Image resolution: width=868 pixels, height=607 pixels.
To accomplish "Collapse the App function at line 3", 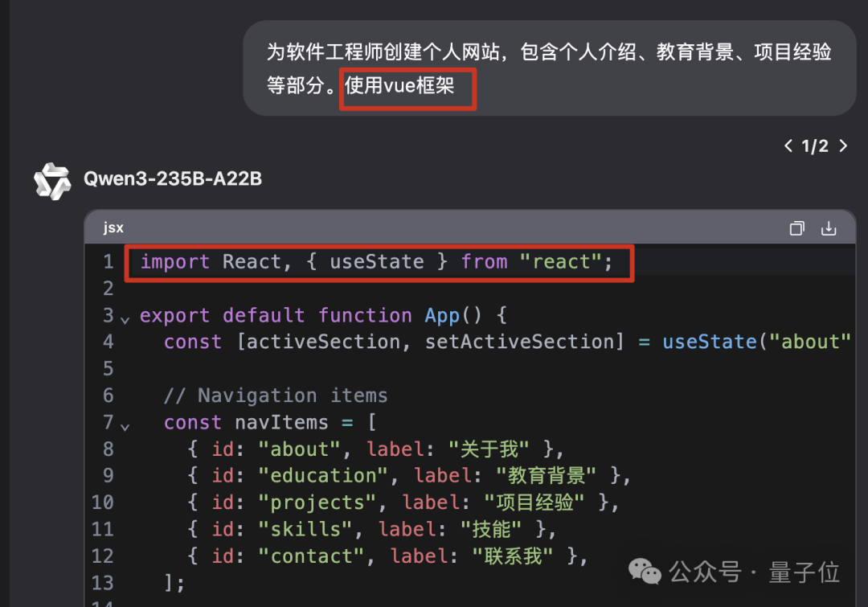I will click(x=125, y=319).
